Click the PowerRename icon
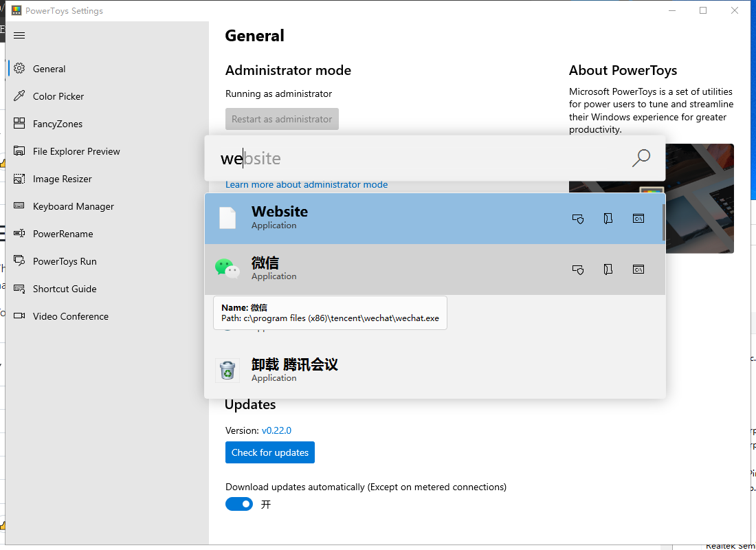 pyautogui.click(x=19, y=234)
